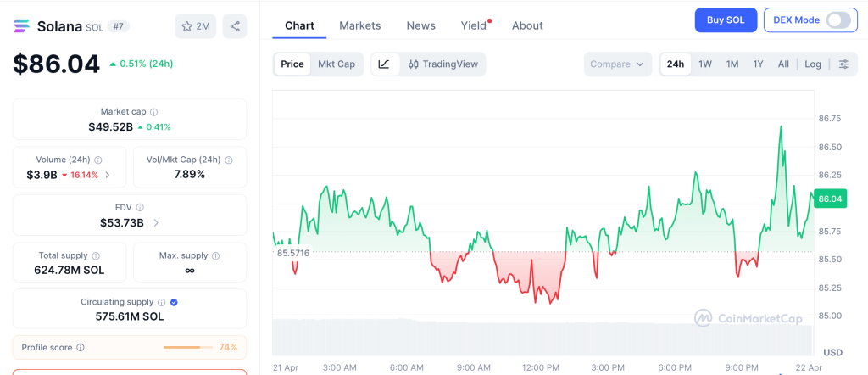Click the Solana logo icon
The image size is (868, 375).
[x=21, y=26]
